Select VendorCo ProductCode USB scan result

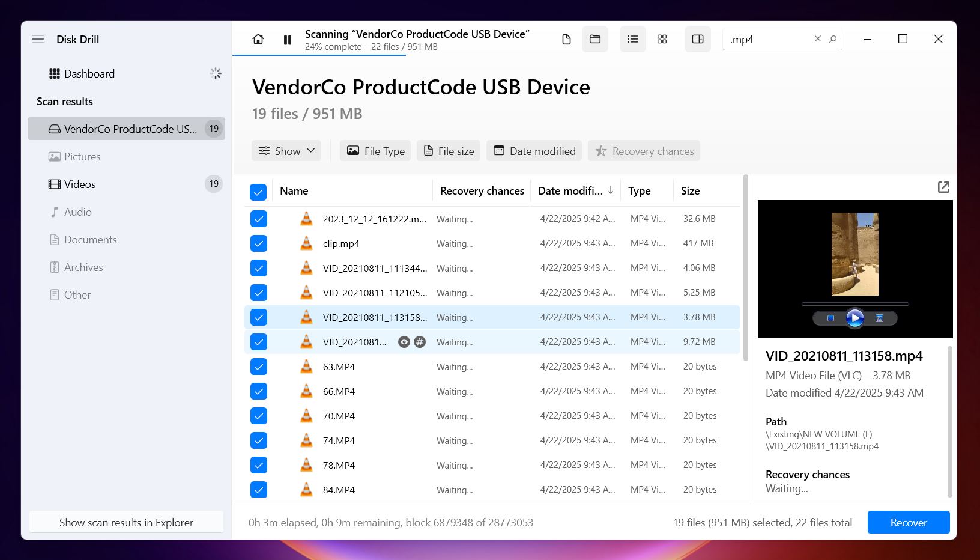(126, 129)
